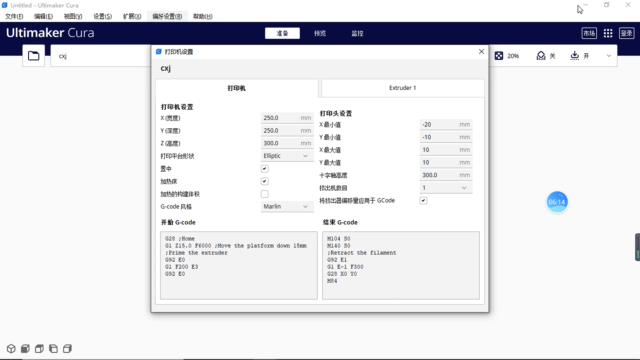The width and height of the screenshot is (640, 360).
Task: Open the application switcher grid icon
Action: (608, 33)
